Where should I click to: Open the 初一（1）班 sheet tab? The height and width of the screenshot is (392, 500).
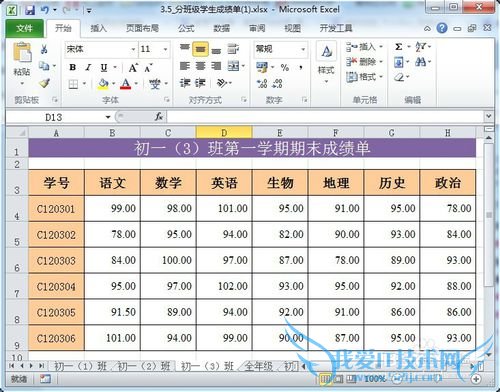point(80,366)
